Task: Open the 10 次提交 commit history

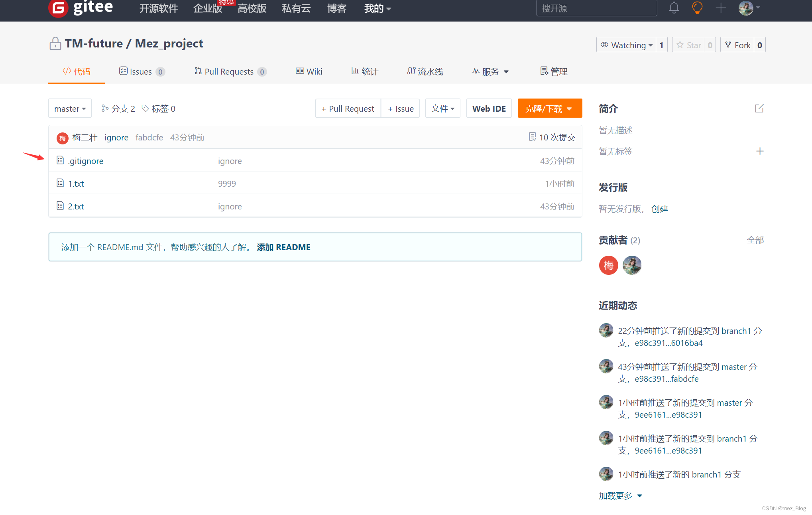Action: click(x=552, y=137)
